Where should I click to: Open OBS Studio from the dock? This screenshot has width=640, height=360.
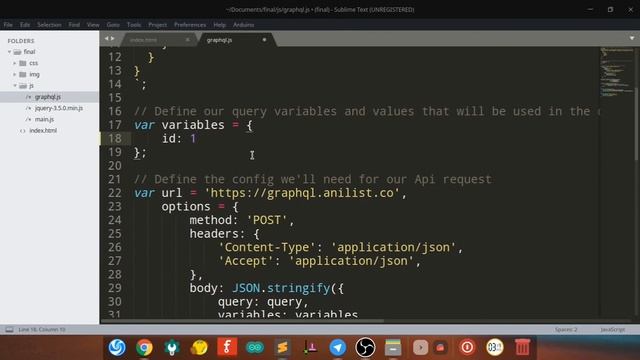pos(365,347)
